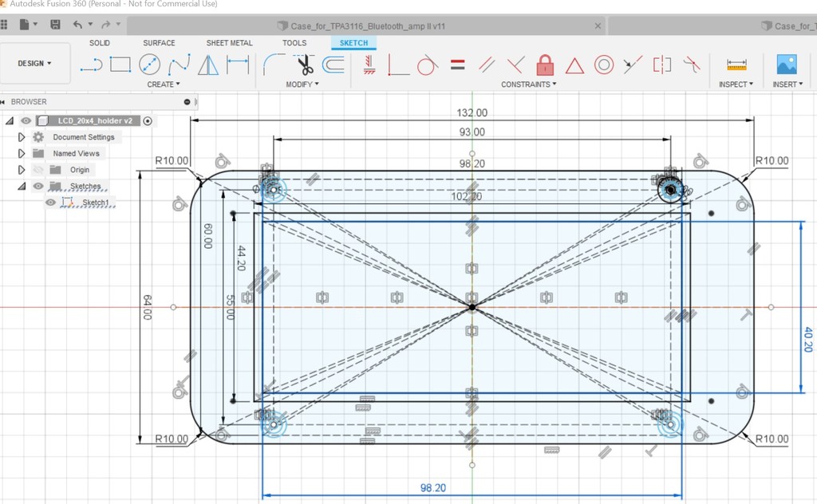
Task: Select the Circle sketch tool
Action: [150, 65]
